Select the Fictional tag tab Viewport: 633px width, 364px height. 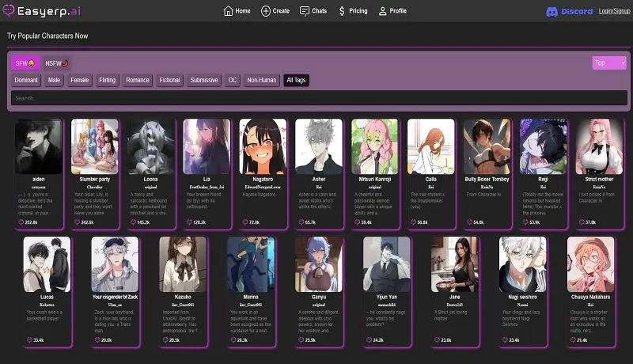(169, 80)
